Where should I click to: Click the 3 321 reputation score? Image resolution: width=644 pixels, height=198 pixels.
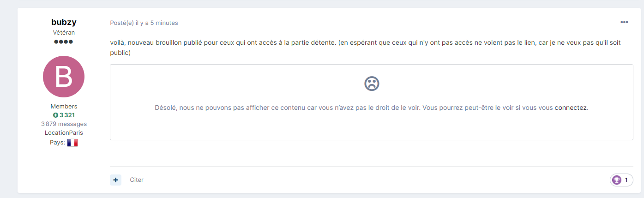click(67, 115)
